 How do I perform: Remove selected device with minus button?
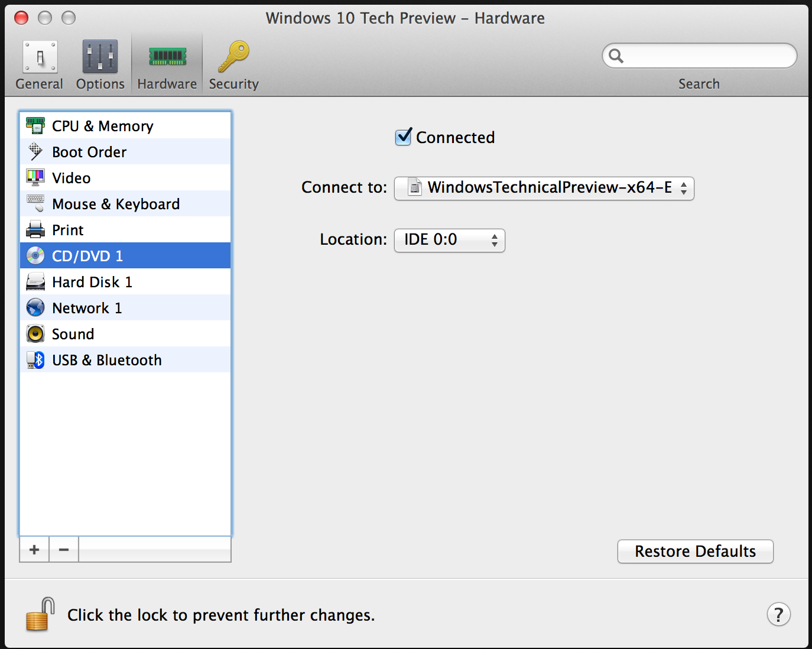(64, 550)
